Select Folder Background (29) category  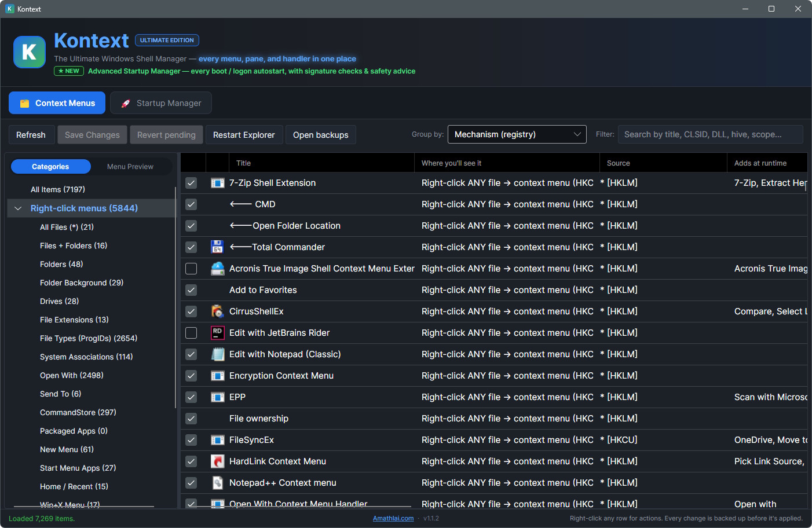coord(82,283)
